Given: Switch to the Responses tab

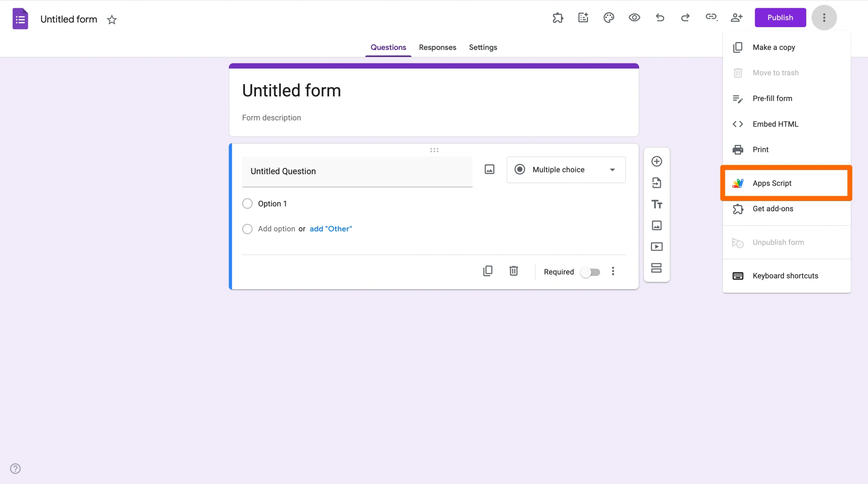Looking at the screenshot, I should [x=437, y=47].
